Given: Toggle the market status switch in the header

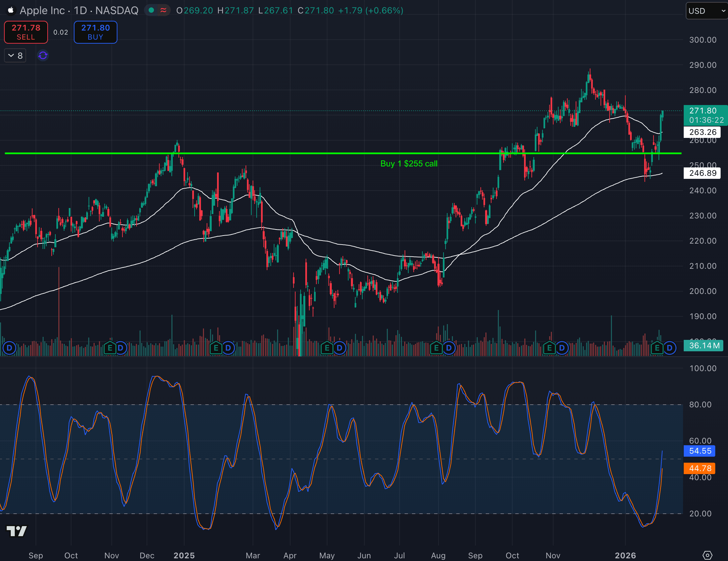Looking at the screenshot, I should point(157,10).
